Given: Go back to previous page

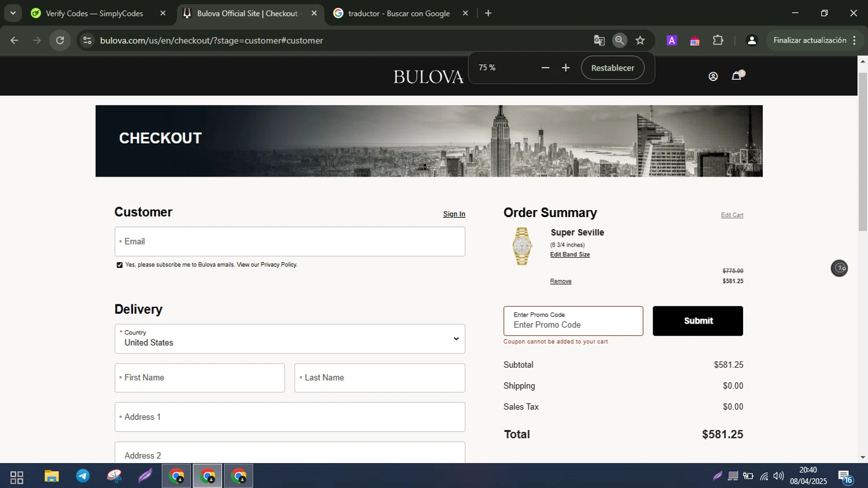Looking at the screenshot, I should 14,41.
